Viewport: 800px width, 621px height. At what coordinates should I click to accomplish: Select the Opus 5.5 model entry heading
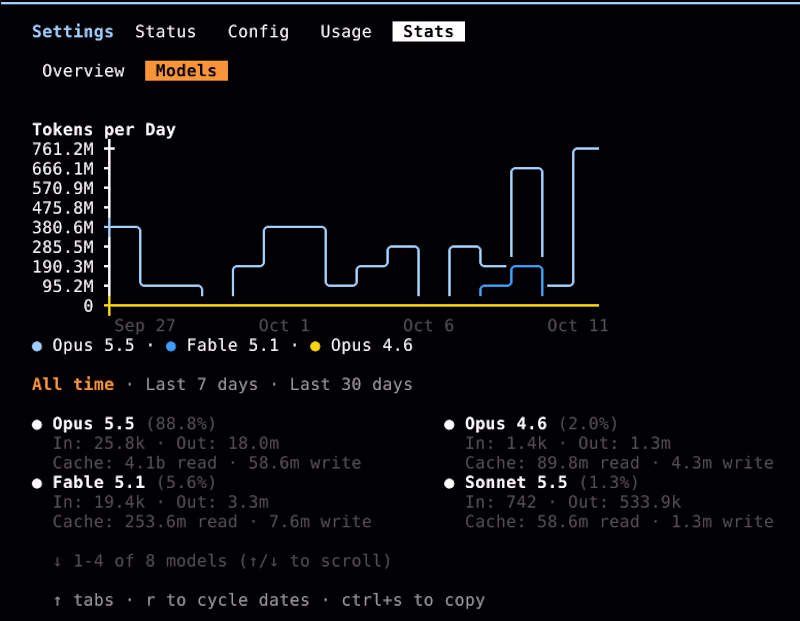point(93,424)
